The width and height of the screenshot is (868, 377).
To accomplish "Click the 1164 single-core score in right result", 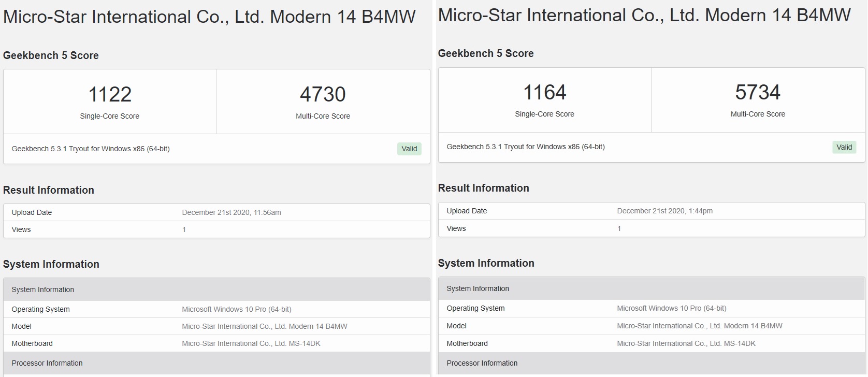I will click(545, 92).
